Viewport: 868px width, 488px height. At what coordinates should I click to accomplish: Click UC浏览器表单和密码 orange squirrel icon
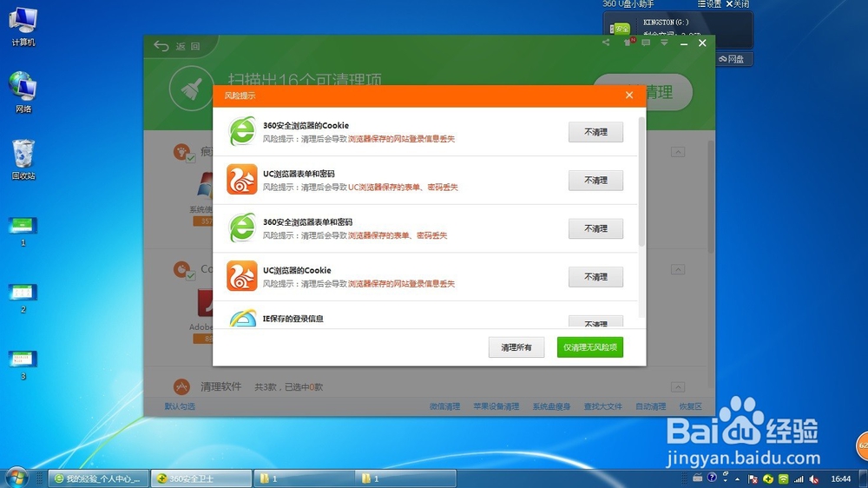point(242,180)
